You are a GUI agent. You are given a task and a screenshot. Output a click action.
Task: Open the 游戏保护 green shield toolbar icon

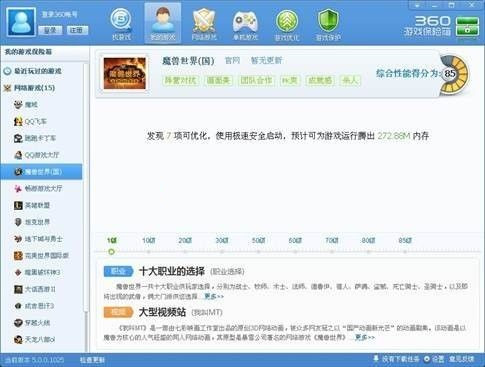point(328,24)
